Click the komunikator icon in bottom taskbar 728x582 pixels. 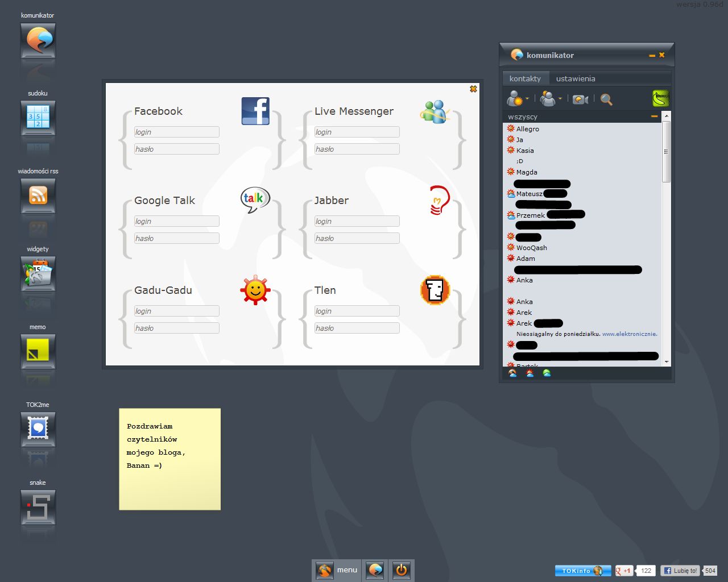tap(375, 570)
